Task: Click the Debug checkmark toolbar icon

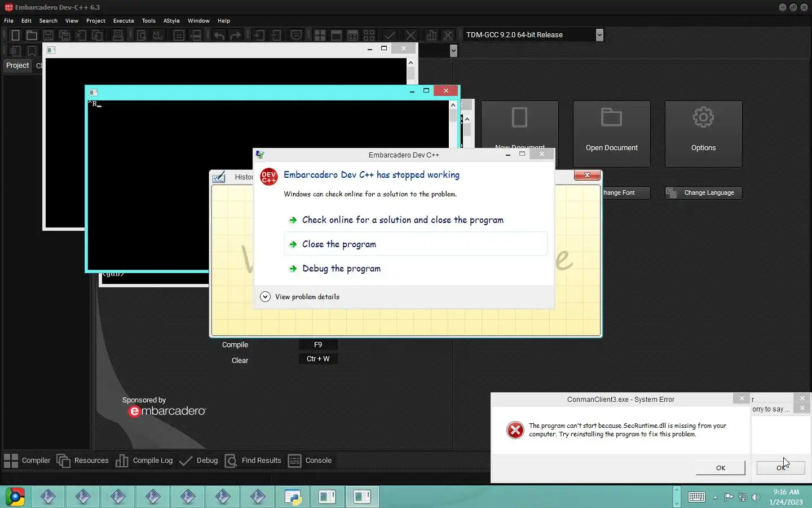Action: click(x=390, y=35)
